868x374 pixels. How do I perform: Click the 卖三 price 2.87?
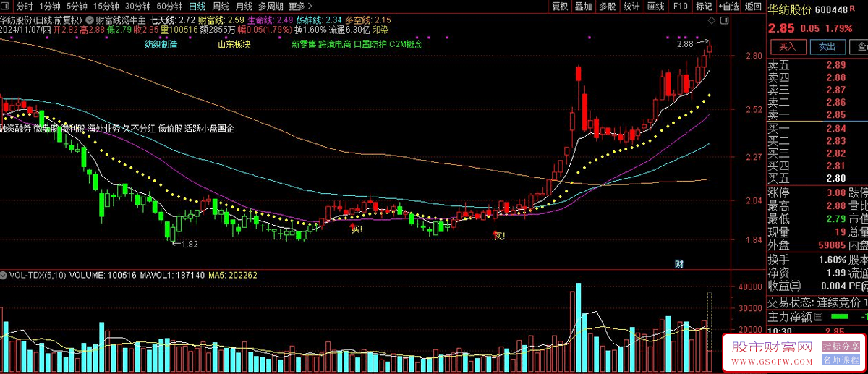(x=836, y=90)
